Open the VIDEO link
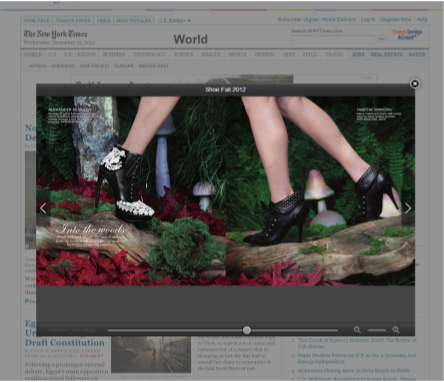444x382 pixels. pos(103,21)
